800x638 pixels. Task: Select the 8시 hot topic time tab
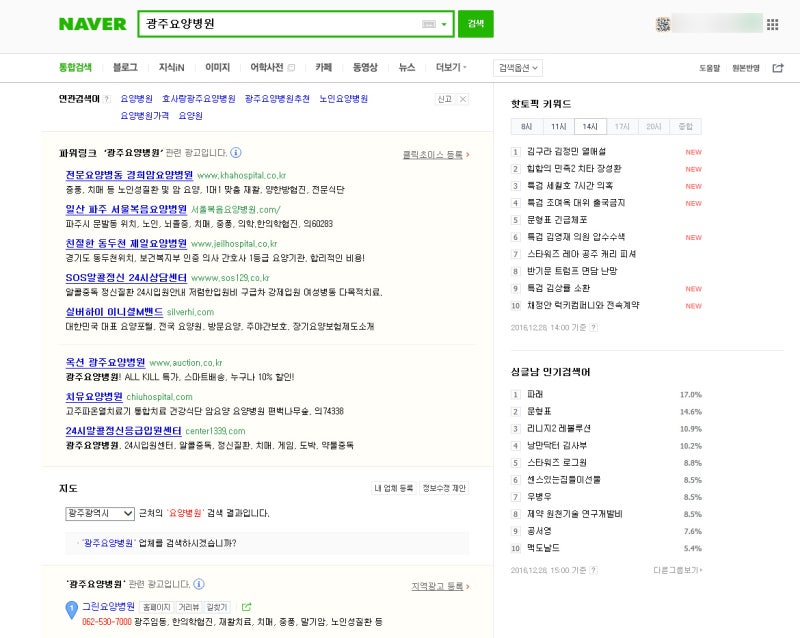[527, 127]
